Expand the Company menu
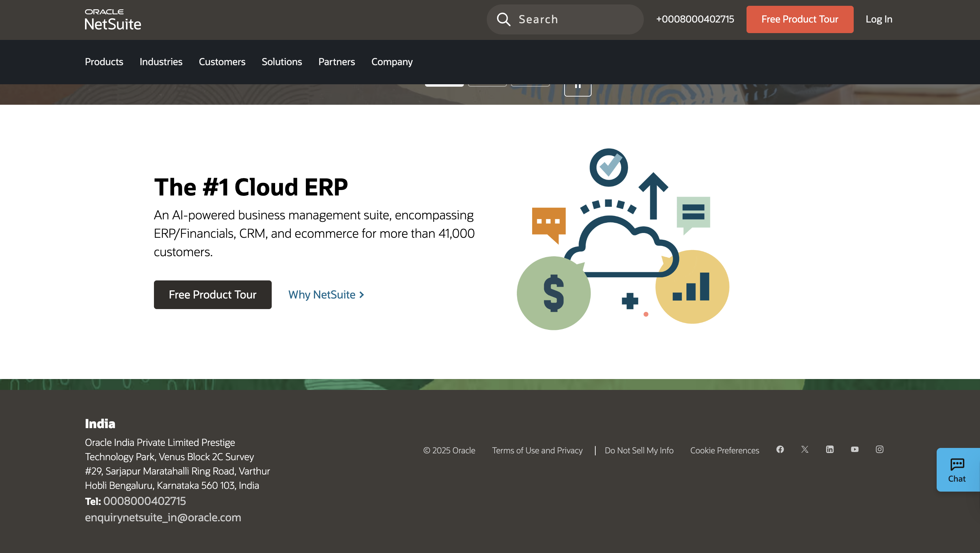This screenshot has height=553, width=980. (x=392, y=62)
